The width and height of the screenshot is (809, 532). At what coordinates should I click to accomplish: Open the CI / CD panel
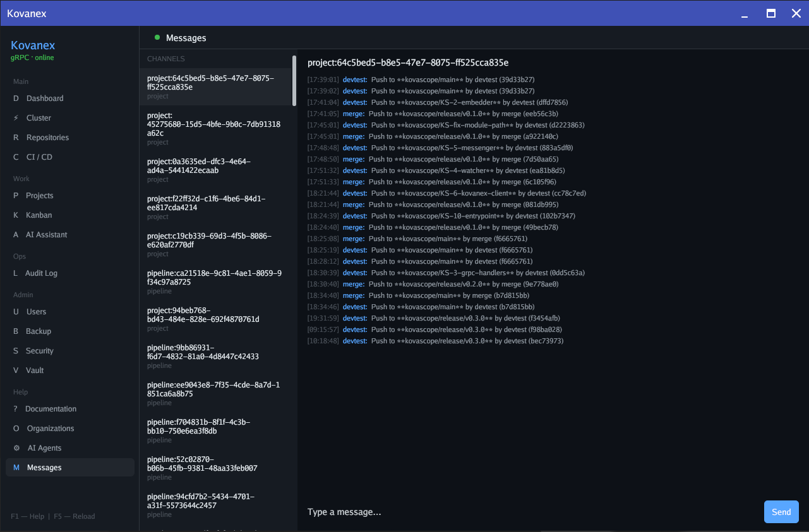click(42, 157)
